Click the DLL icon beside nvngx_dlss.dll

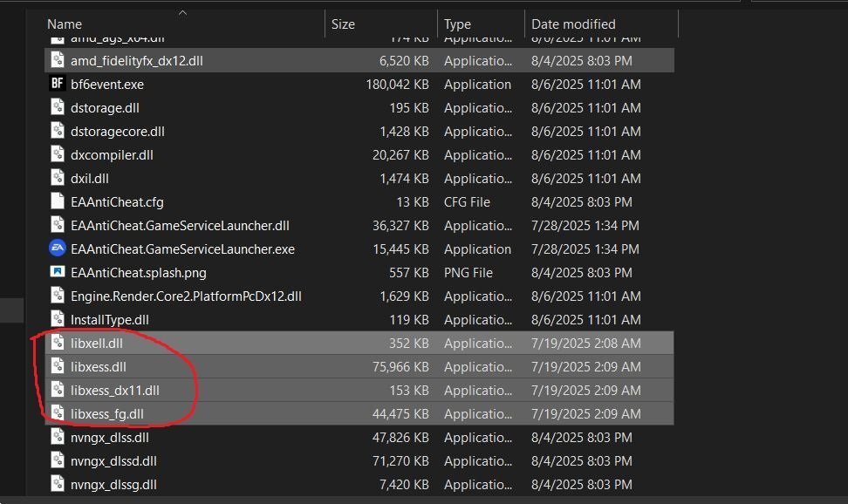tap(58, 436)
